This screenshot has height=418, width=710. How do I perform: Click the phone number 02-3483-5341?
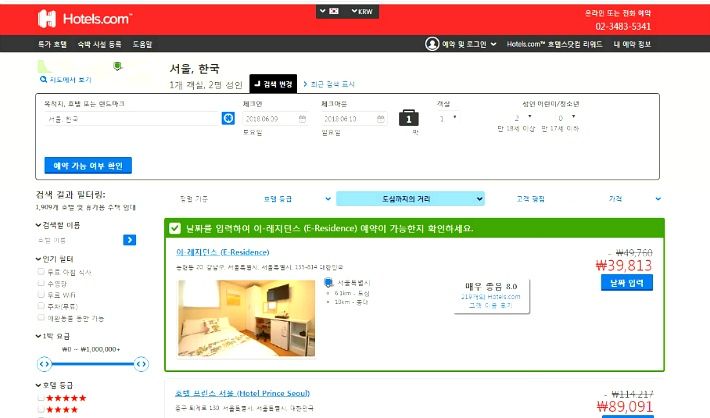(x=623, y=26)
